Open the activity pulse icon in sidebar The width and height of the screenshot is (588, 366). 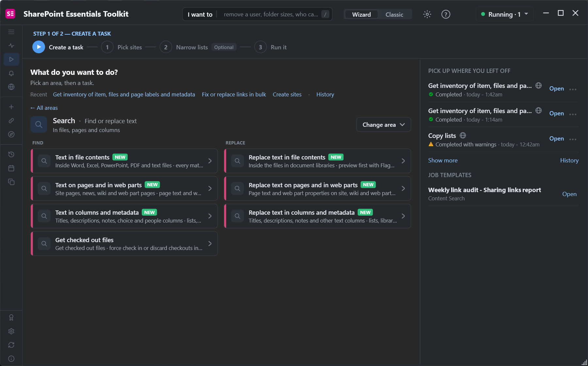point(11,46)
